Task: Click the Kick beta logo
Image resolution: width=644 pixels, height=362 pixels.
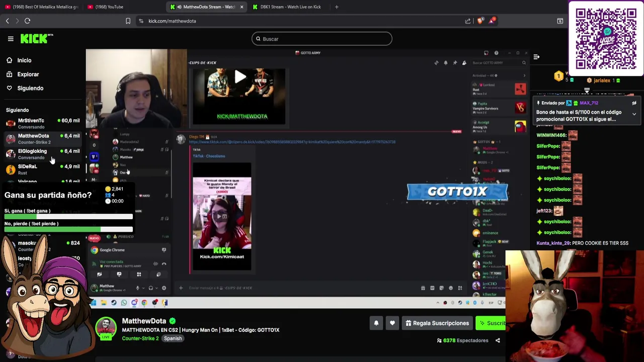Action: click(36, 39)
